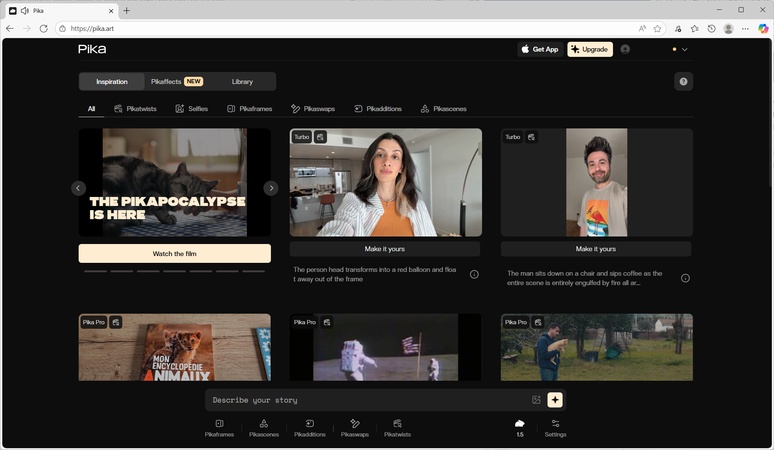The image size is (774, 450).
Task: Select the 1.5 model icon
Action: tap(520, 427)
